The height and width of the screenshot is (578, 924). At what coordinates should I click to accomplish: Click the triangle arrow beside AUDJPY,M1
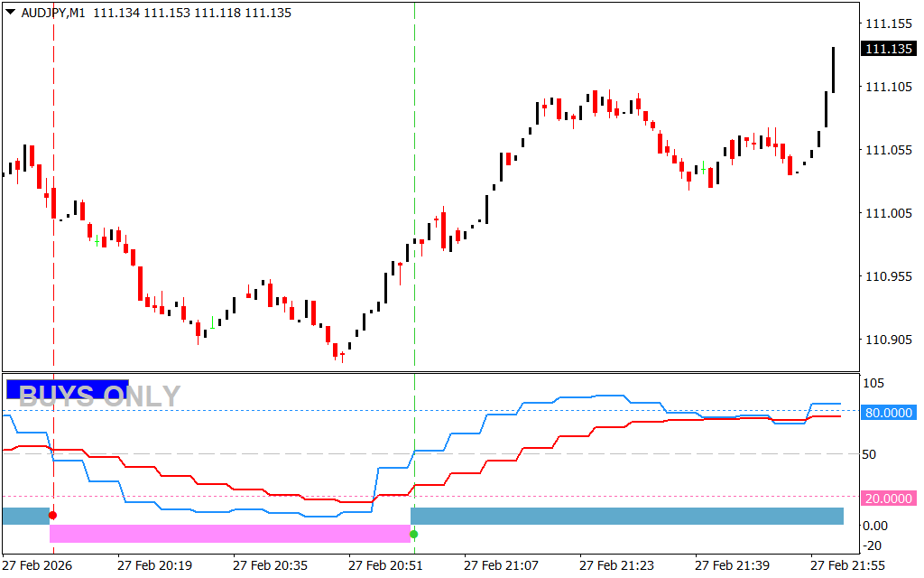(x=10, y=14)
